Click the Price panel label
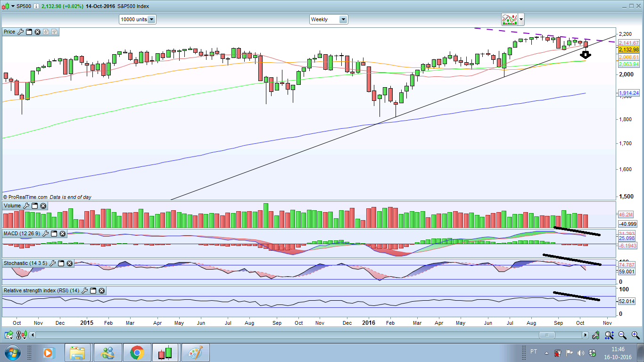644x362 pixels. point(9,32)
